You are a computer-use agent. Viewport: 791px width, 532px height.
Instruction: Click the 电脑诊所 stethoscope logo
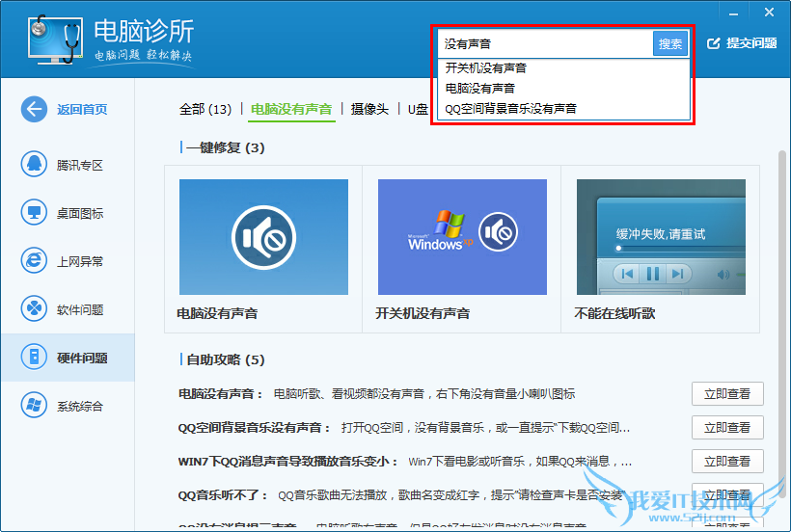56,40
